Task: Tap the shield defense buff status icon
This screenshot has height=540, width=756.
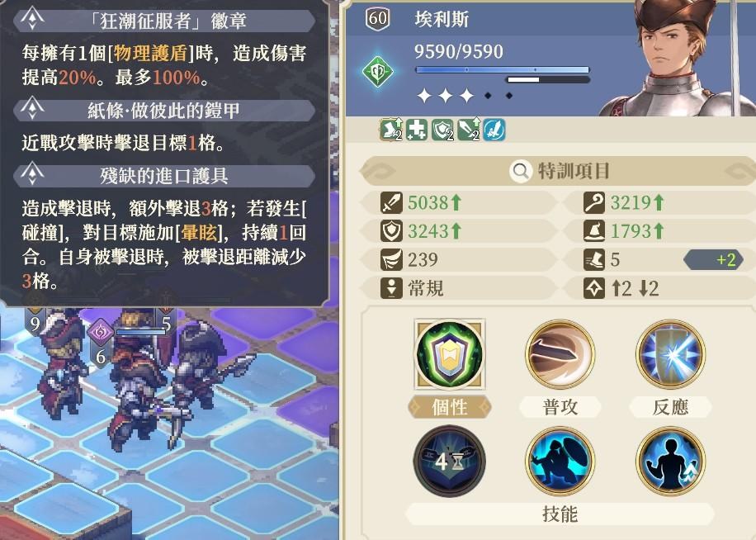Action: click(442, 130)
